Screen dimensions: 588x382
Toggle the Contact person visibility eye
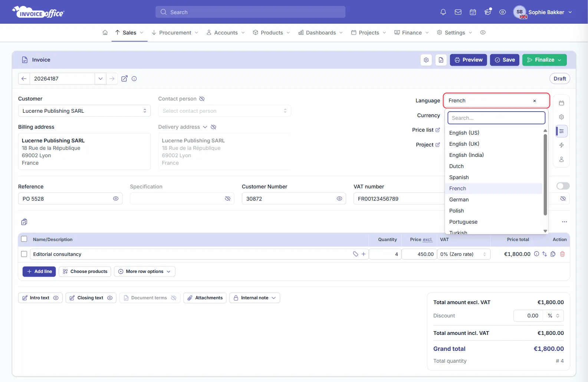click(x=202, y=99)
